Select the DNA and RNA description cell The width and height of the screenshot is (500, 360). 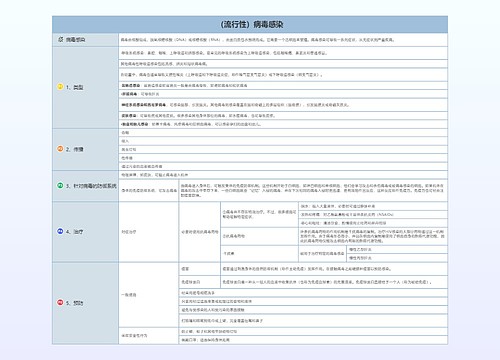click(x=283, y=40)
